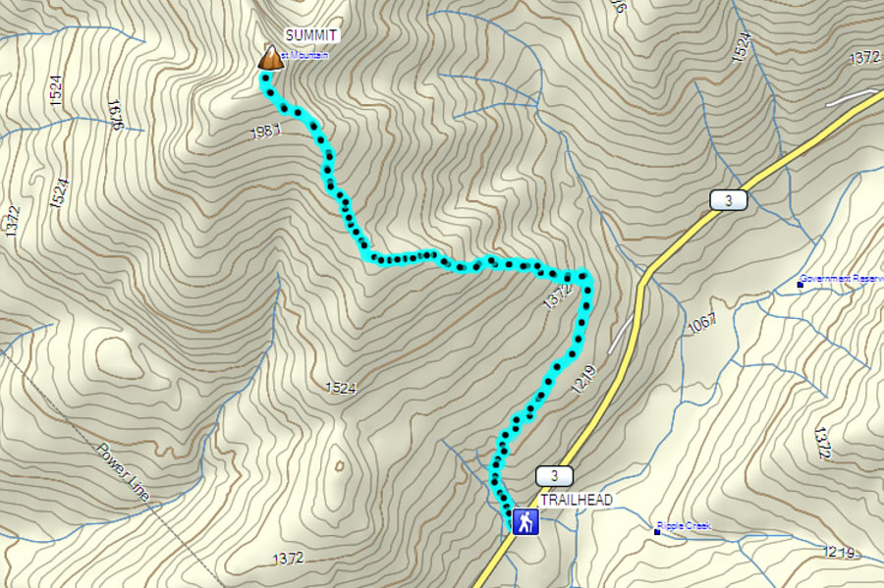Viewport: 884px width, 588px height.
Task: Select the 1219 elevation label beside the track
Action: [x=584, y=380]
